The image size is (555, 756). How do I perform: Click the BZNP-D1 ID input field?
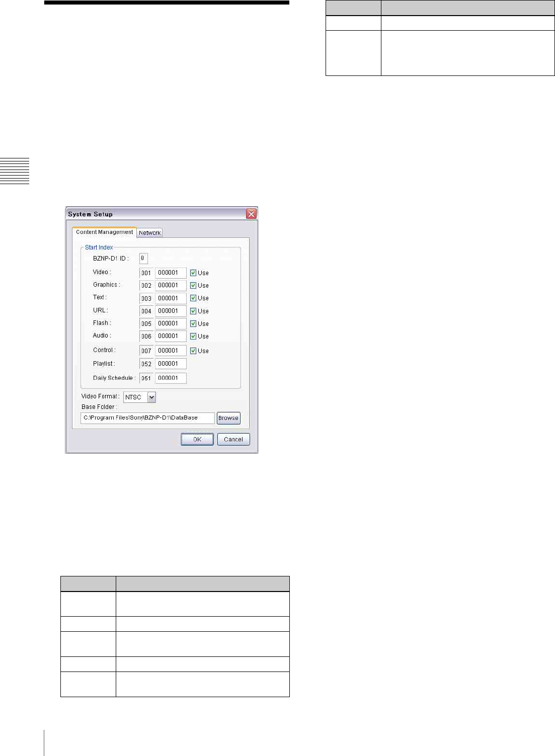point(143,259)
